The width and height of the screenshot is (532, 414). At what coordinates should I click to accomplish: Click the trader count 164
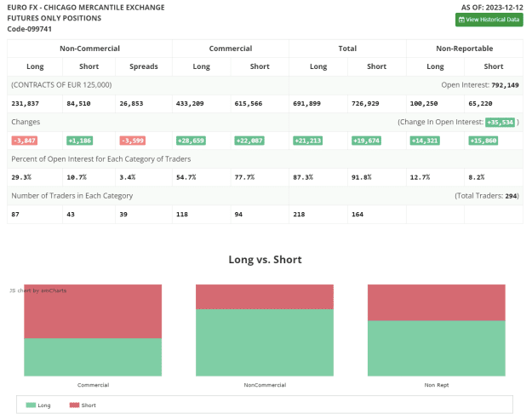[x=358, y=215]
